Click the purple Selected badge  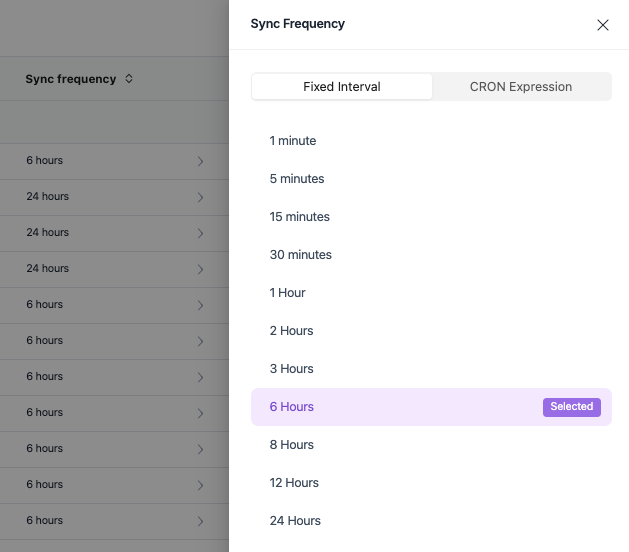coord(572,407)
